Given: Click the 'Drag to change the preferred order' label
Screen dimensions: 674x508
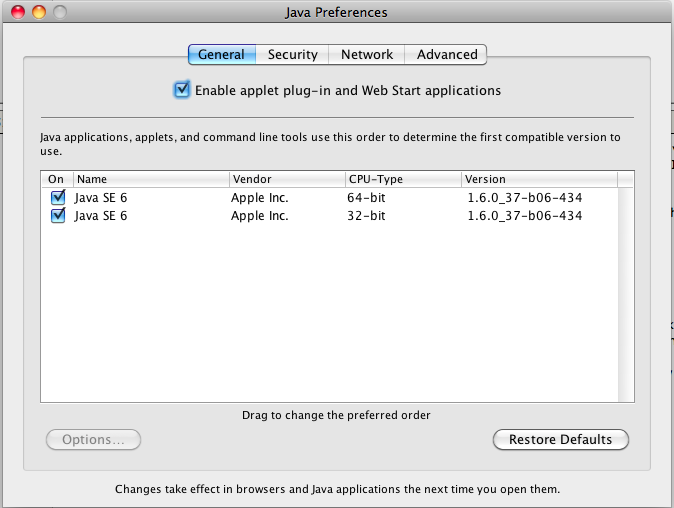Looking at the screenshot, I should pyautogui.click(x=336, y=415).
